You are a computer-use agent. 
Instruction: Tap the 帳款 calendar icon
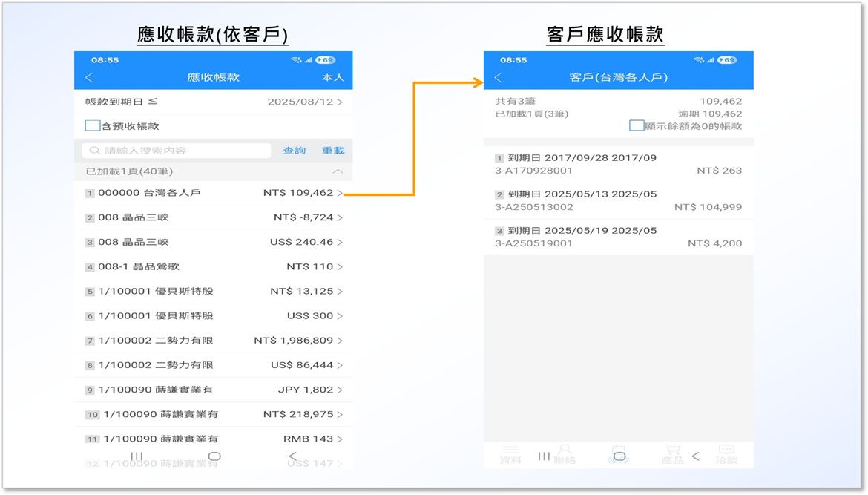click(618, 450)
